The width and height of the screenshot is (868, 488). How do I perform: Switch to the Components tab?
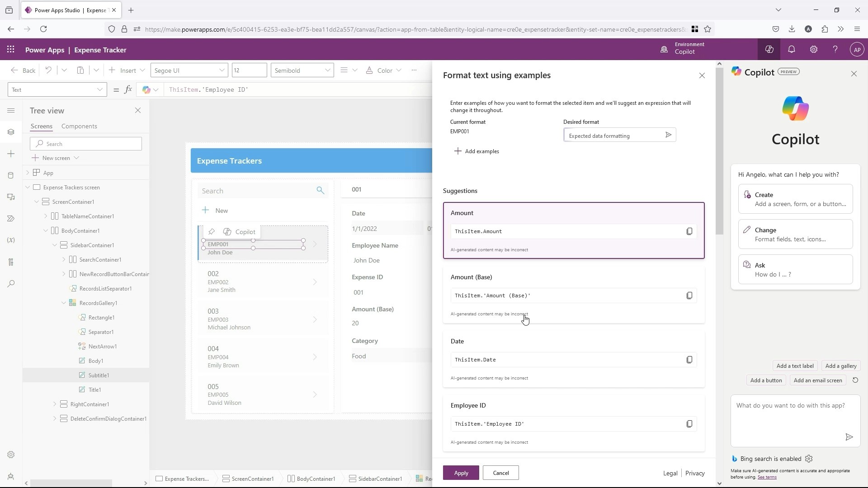tap(79, 126)
